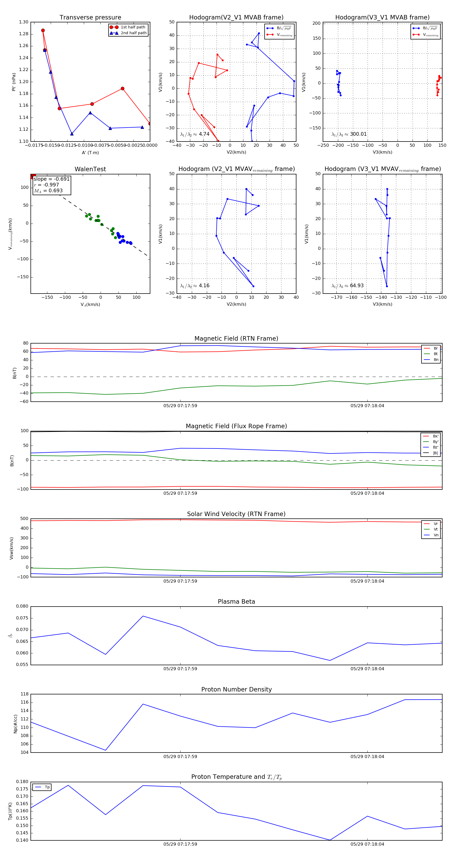Screen dimensions: 473x868
Task: Click the 'Transverse pressure' plot title
Action: click(90, 18)
